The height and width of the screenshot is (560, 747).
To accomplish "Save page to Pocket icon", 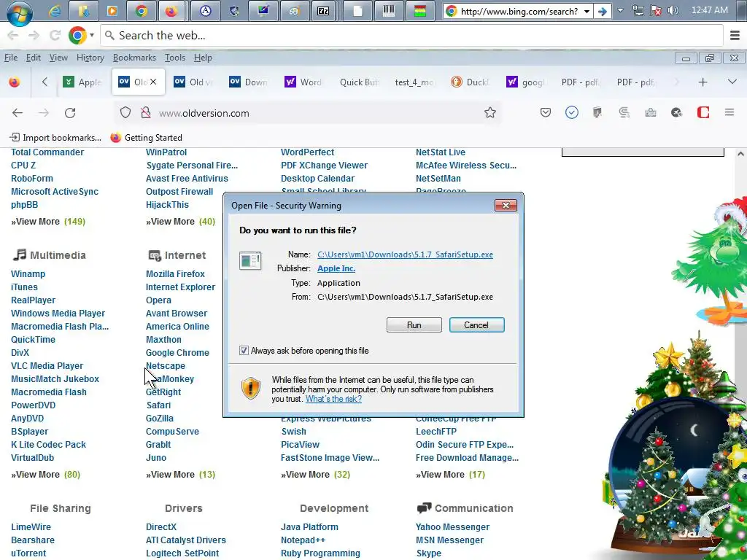I will click(x=546, y=112).
